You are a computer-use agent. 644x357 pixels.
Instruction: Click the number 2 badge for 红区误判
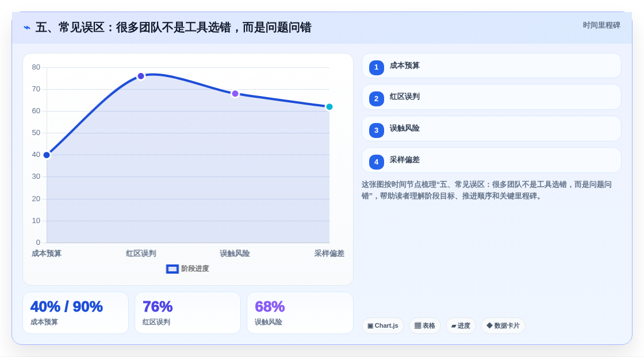click(x=376, y=99)
